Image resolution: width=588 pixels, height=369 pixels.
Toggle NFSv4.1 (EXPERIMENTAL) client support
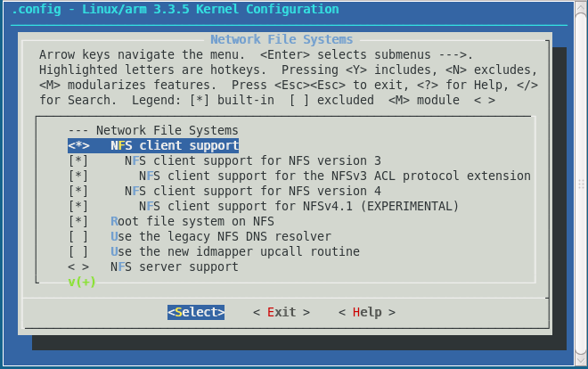coord(263,206)
